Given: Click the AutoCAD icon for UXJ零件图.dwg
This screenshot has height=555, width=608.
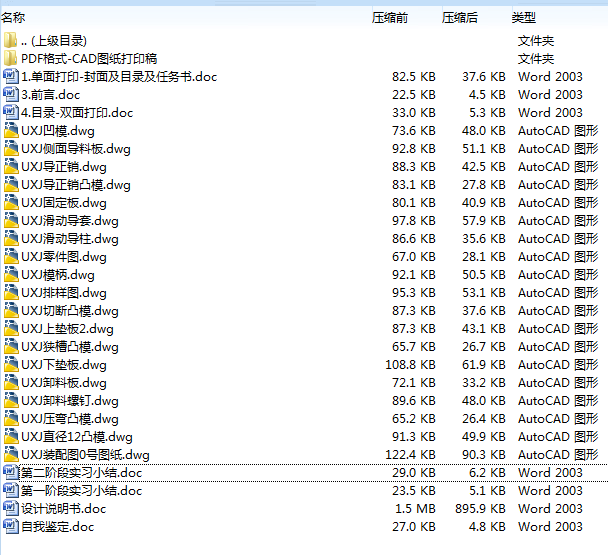Looking at the screenshot, I should 11,256.
